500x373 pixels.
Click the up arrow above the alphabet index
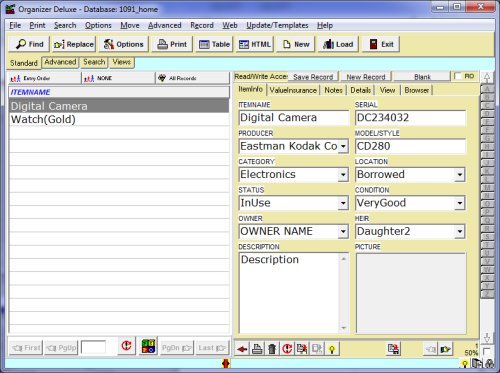487,78
